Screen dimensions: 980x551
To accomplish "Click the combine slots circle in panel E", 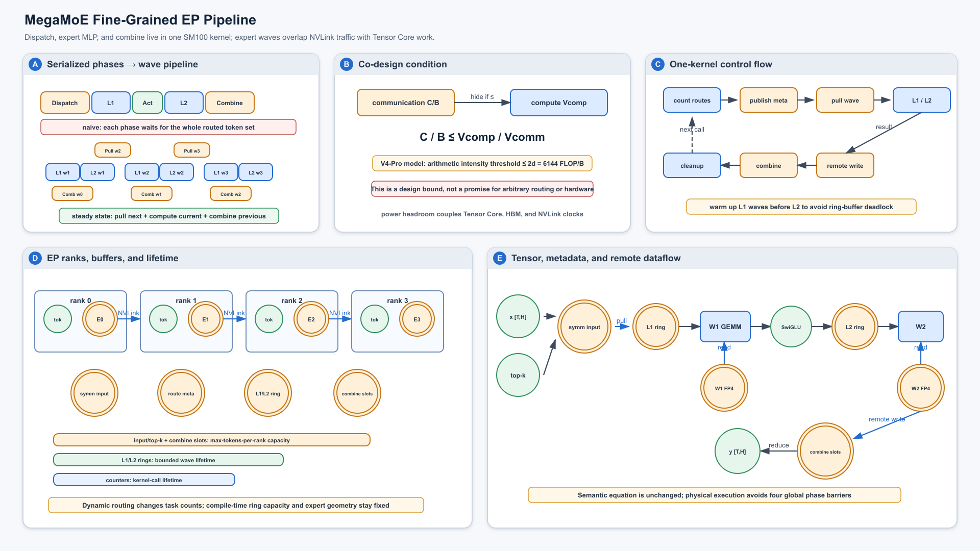I will [x=825, y=452].
